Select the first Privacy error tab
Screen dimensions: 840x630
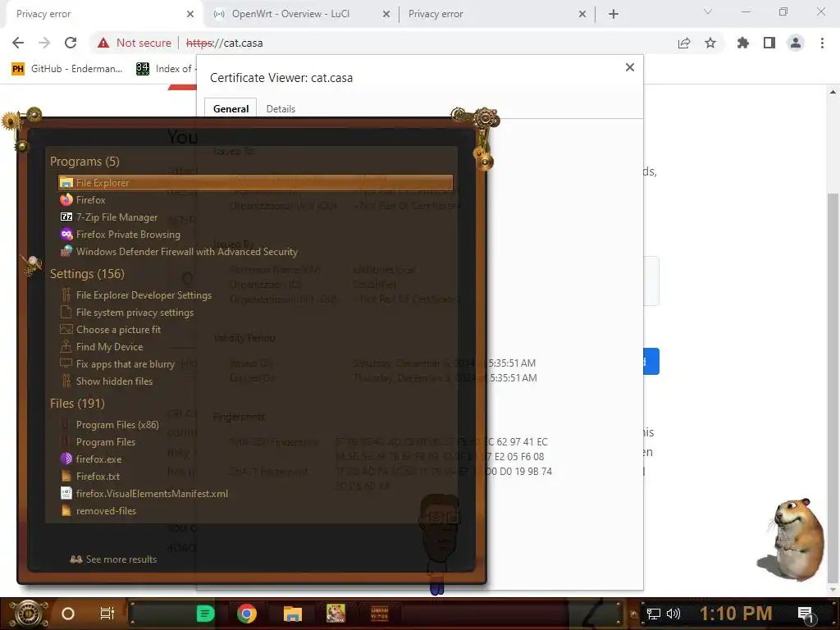pyautogui.click(x=104, y=14)
